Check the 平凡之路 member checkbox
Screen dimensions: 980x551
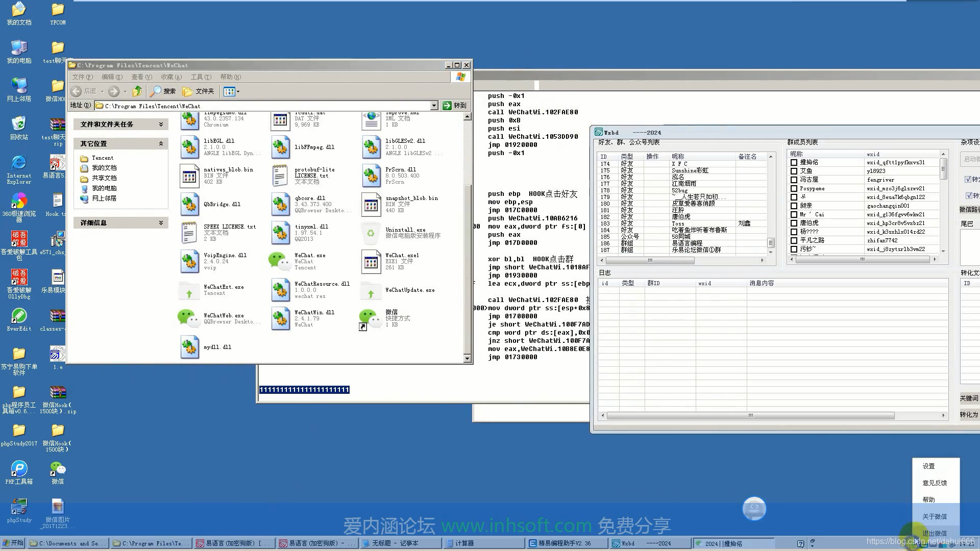pyautogui.click(x=794, y=240)
